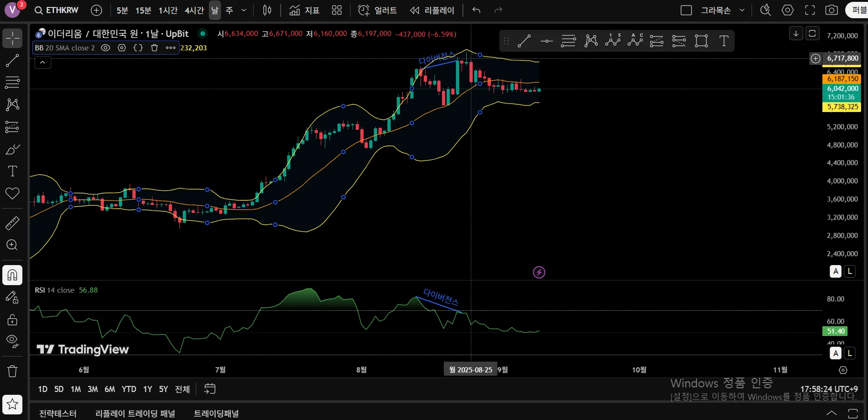Screen dimensions: 868x420
Task: Click the trash remove drawings icon
Action: click(x=13, y=371)
